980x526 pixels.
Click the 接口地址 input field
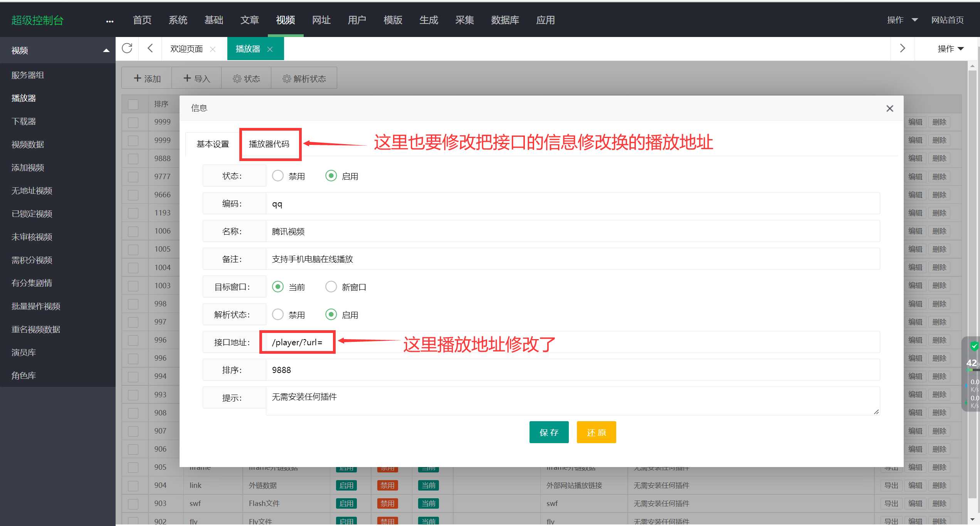(573, 342)
